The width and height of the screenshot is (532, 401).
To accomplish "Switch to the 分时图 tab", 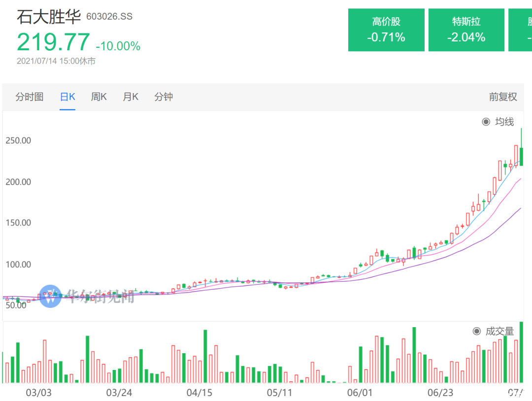I will [x=29, y=97].
